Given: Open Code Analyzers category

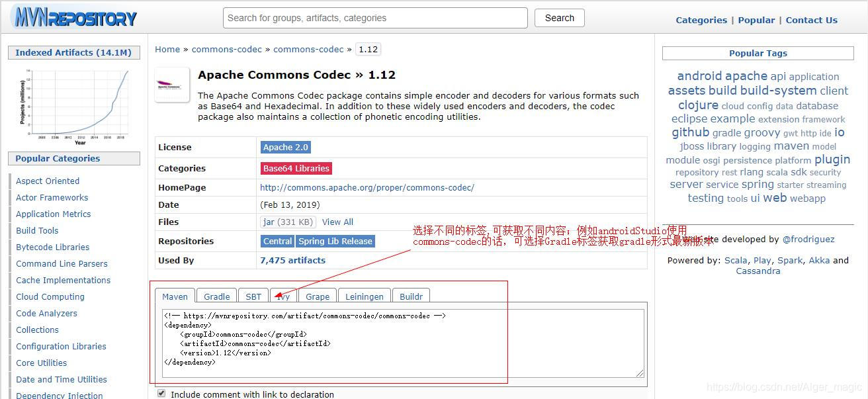Looking at the screenshot, I should [46, 313].
